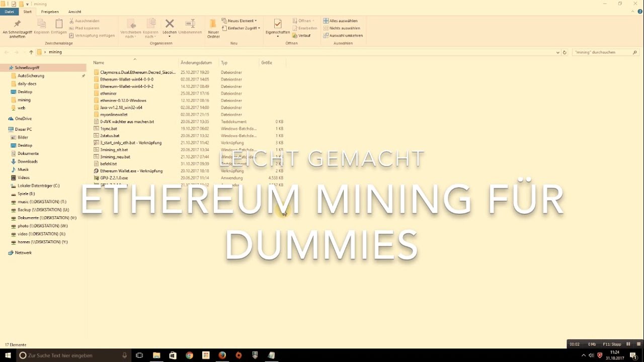Expand Einfacher Zugriff dropdown

point(242,28)
